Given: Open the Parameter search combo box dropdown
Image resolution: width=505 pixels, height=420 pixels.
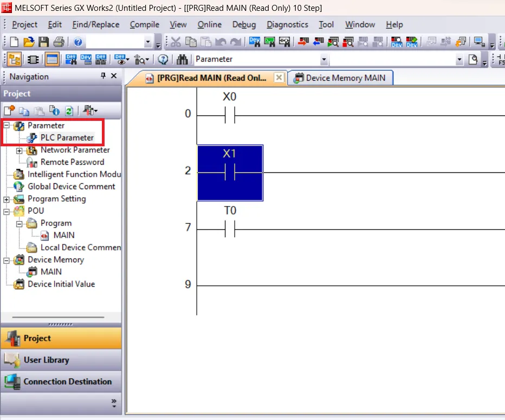Looking at the screenshot, I should 325,59.
